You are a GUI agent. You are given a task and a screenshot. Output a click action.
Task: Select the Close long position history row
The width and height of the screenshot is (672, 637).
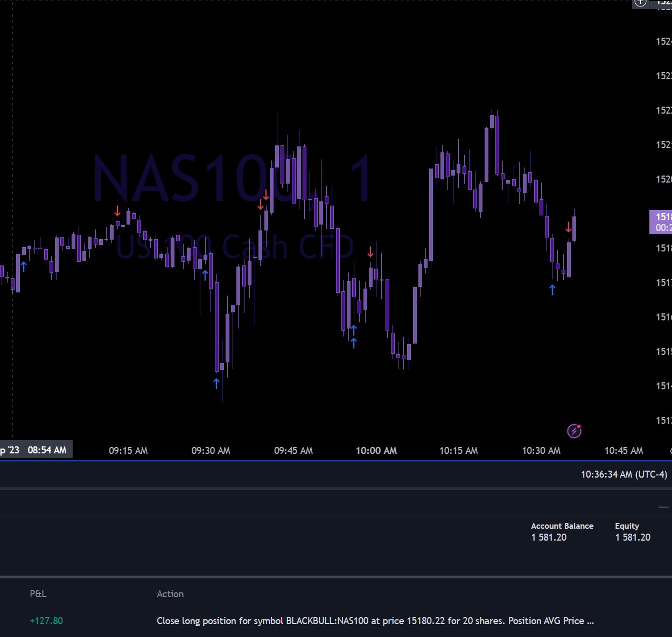click(x=375, y=621)
